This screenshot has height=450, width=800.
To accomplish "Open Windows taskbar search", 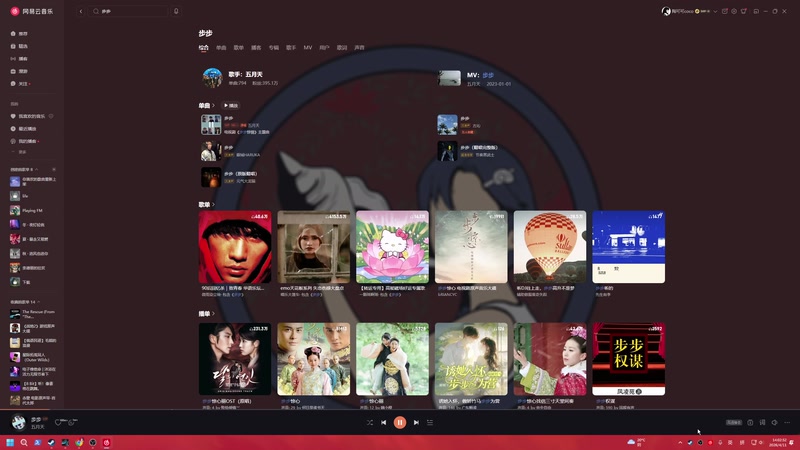I will pyautogui.click(x=23, y=442).
